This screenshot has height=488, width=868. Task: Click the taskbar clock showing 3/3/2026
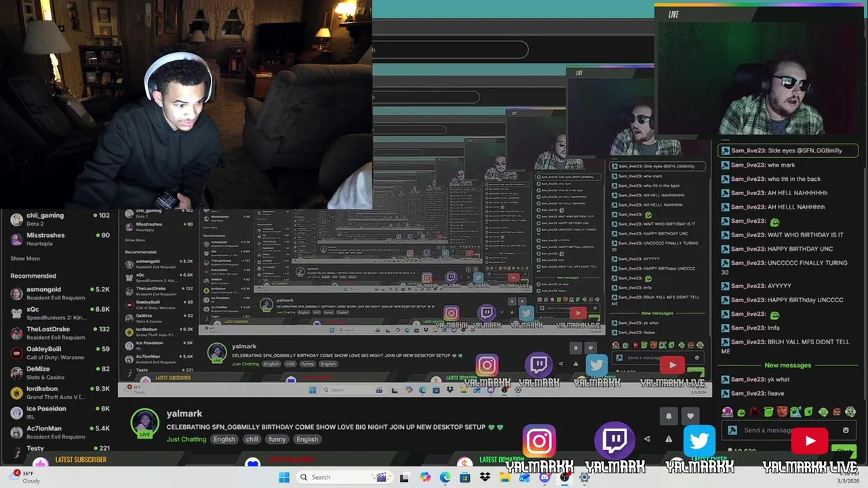[x=848, y=477]
